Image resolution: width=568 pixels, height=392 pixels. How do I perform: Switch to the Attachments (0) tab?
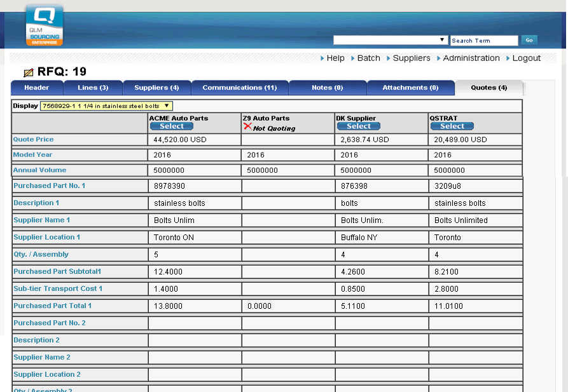pos(410,88)
